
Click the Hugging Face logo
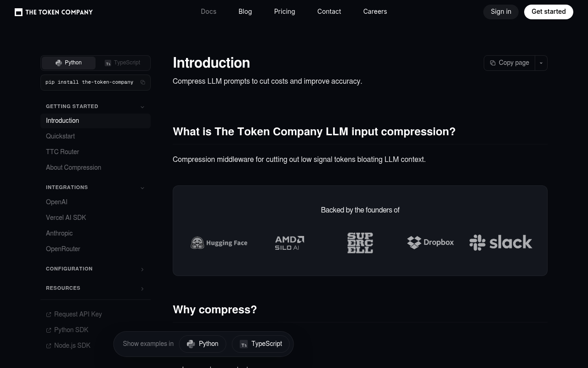pos(219,242)
